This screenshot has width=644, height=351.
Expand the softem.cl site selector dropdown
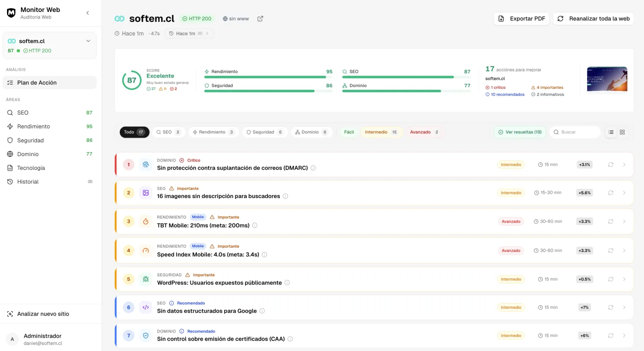pyautogui.click(x=88, y=41)
